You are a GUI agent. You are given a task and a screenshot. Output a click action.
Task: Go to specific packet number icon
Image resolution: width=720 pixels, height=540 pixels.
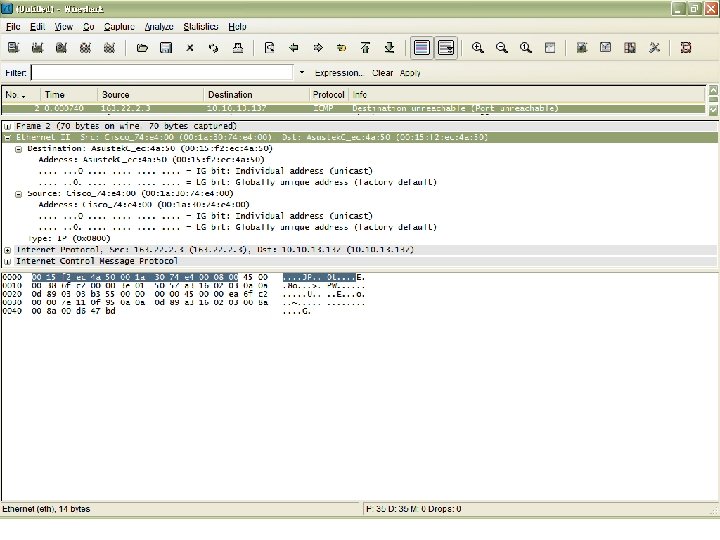click(x=342, y=48)
